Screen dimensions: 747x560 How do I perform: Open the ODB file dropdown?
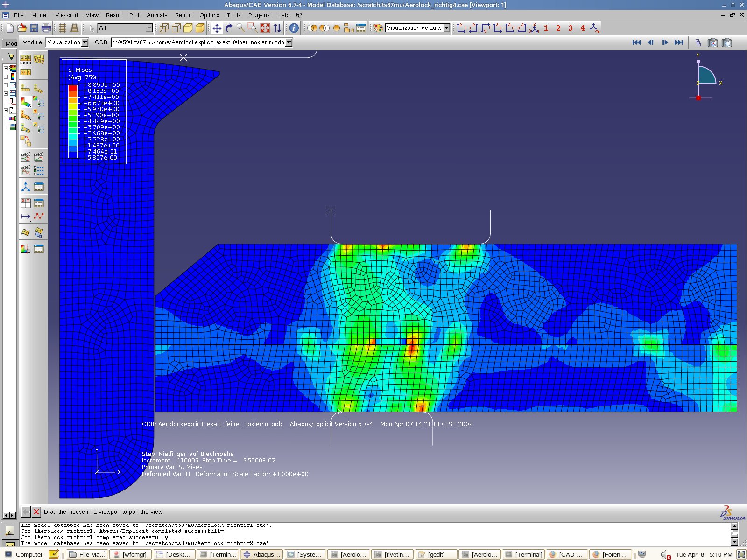click(289, 42)
